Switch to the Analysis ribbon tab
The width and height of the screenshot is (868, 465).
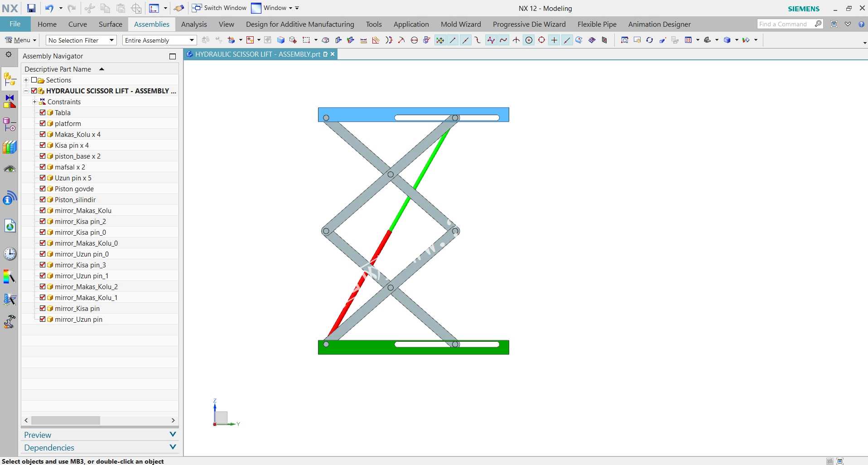coord(194,24)
